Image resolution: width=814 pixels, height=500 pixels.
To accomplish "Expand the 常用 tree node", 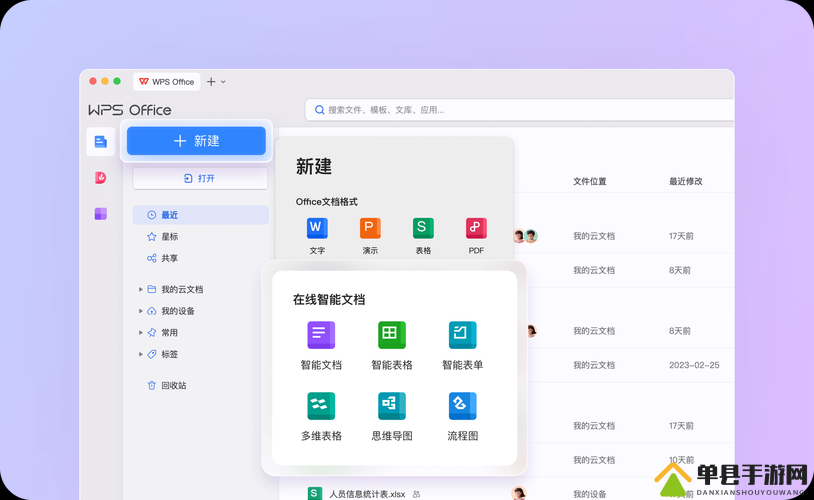I will pyautogui.click(x=141, y=332).
